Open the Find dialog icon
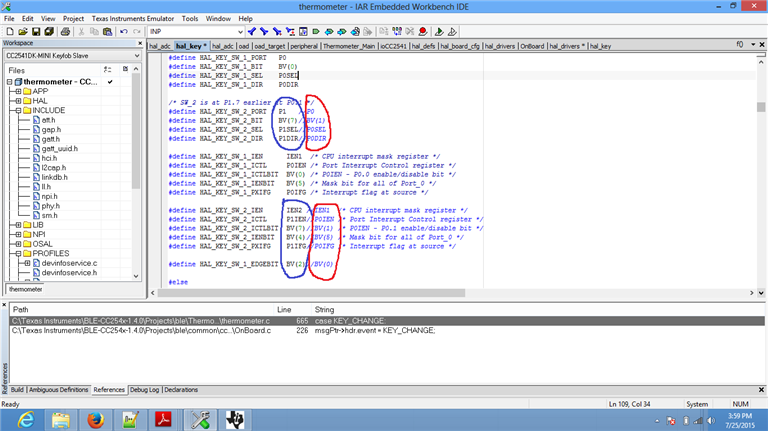The image size is (768, 431). (277, 32)
